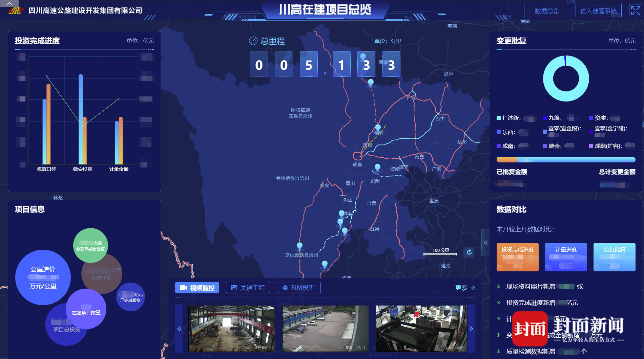Open the first workshop video thumbnail
The width and height of the screenshot is (644, 359).
pos(231,329)
